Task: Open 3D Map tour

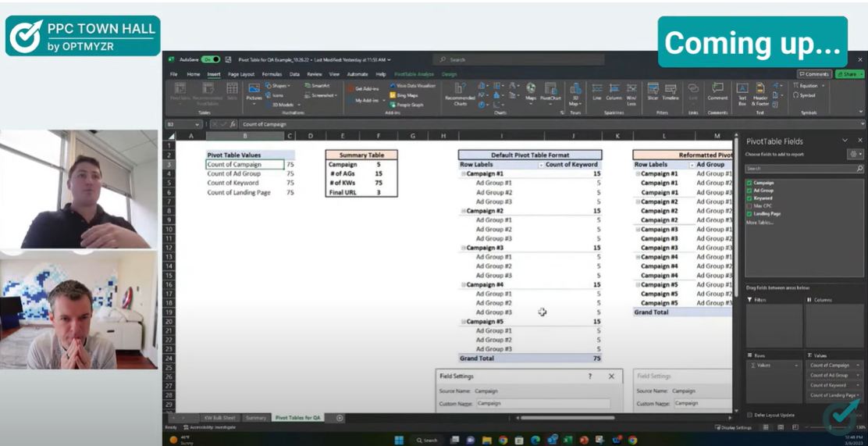Action: click(575, 95)
